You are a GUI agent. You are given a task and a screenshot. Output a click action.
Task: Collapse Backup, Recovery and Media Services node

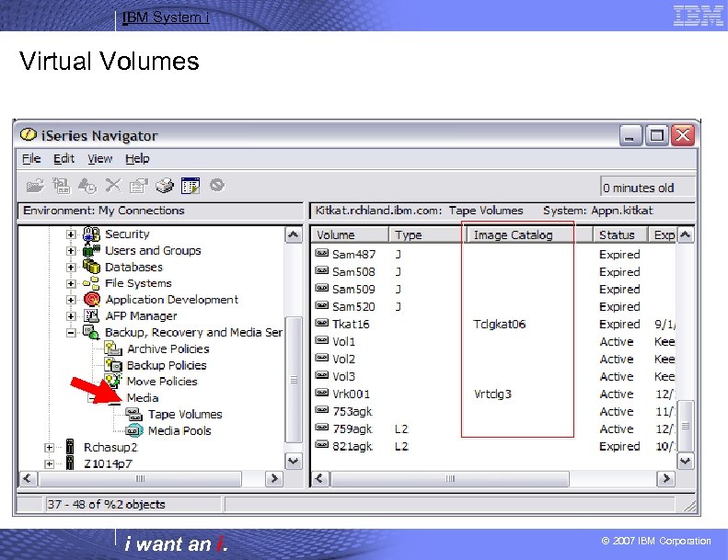coord(71,333)
